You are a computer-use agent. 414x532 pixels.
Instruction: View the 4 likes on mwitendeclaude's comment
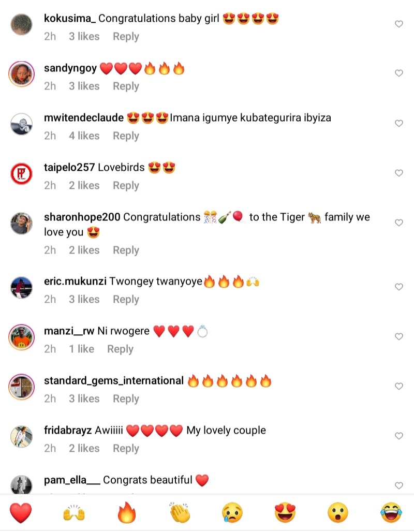coord(84,136)
